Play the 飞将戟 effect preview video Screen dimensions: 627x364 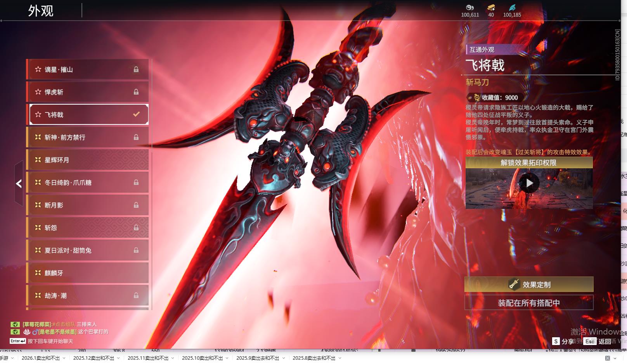[x=529, y=183]
